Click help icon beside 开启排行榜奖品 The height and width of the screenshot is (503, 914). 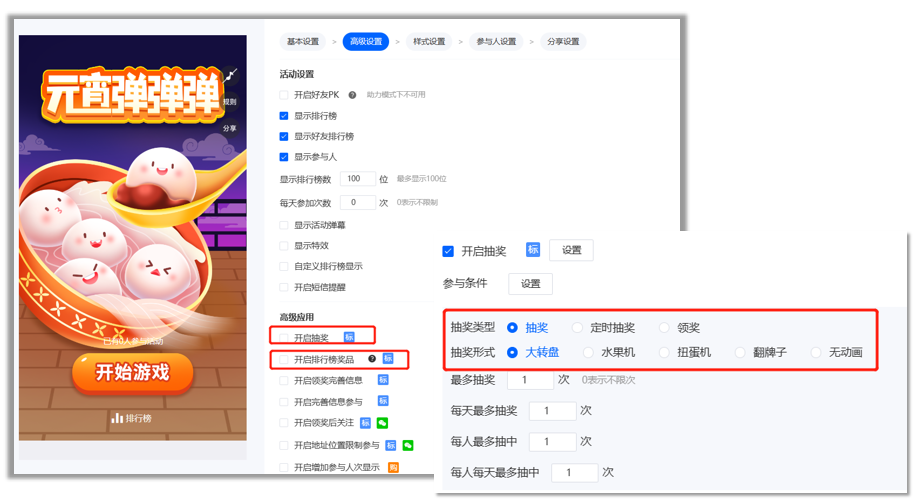[x=372, y=358]
